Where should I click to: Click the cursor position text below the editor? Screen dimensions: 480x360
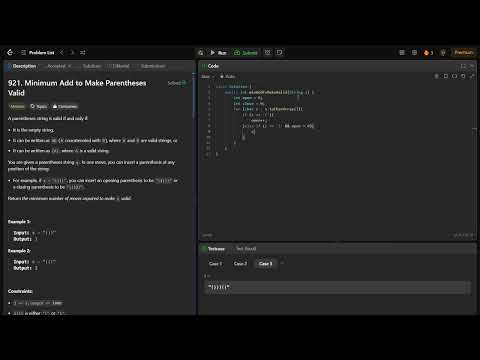tap(463, 235)
